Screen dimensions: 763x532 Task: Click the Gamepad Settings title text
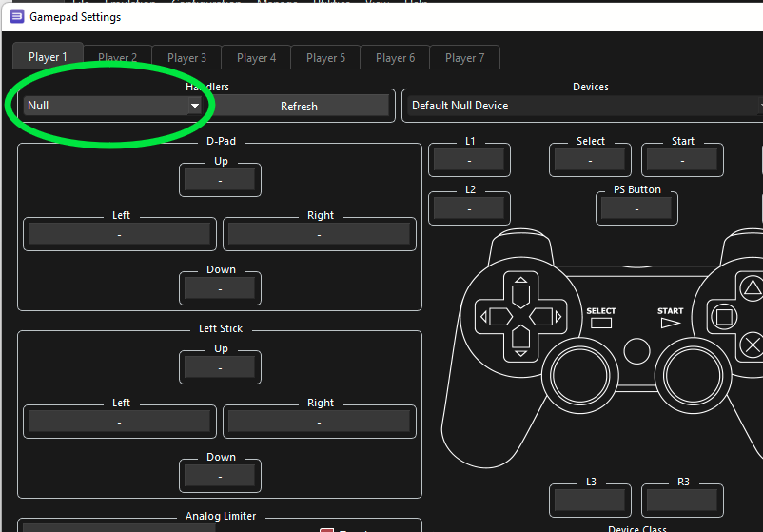pos(75,17)
